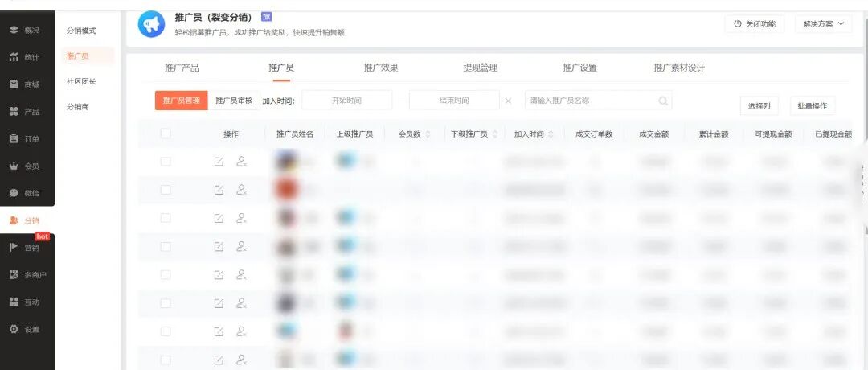868x370 pixels.
Task: Open the 多商户 multi-merchant sidebar icon
Action: coord(14,275)
